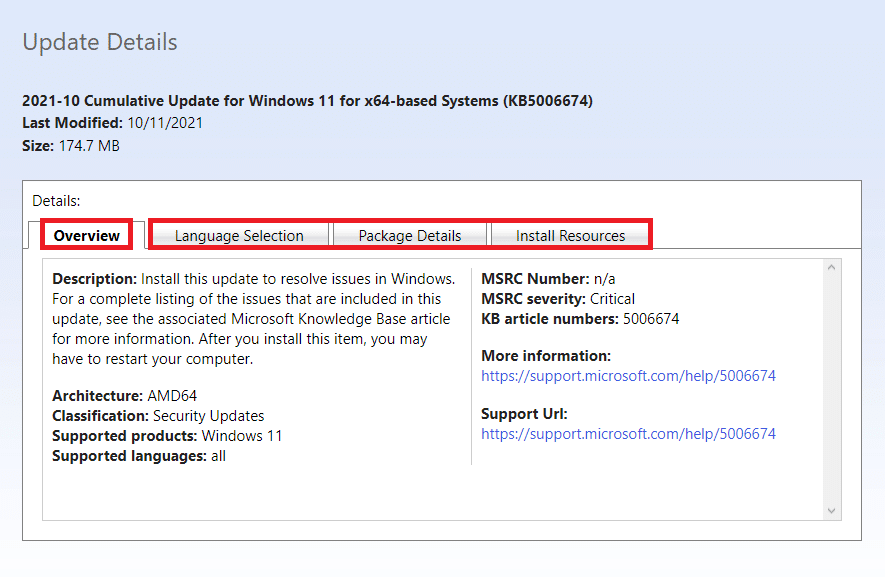This screenshot has height=577, width=885.
Task: Click the vertical scrollbar track in details
Action: coord(830,390)
